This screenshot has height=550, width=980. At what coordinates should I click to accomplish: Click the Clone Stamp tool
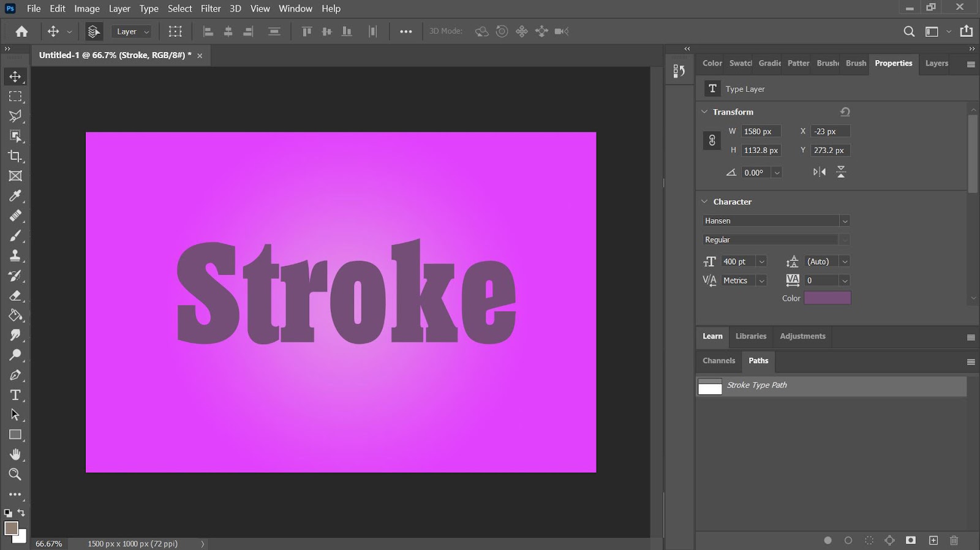pyautogui.click(x=15, y=256)
